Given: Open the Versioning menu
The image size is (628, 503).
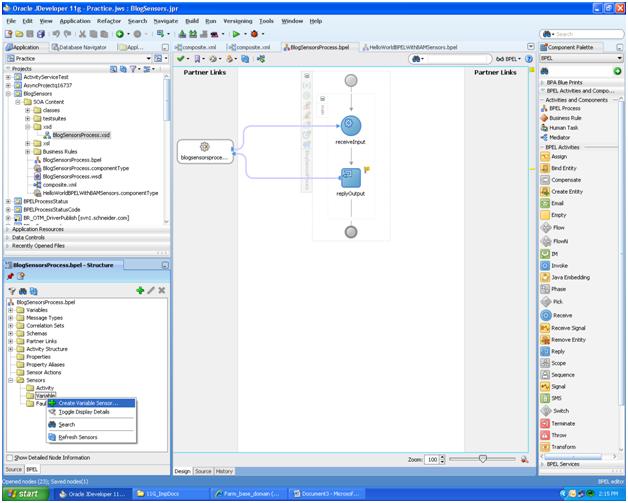Looking at the screenshot, I should pos(238,21).
